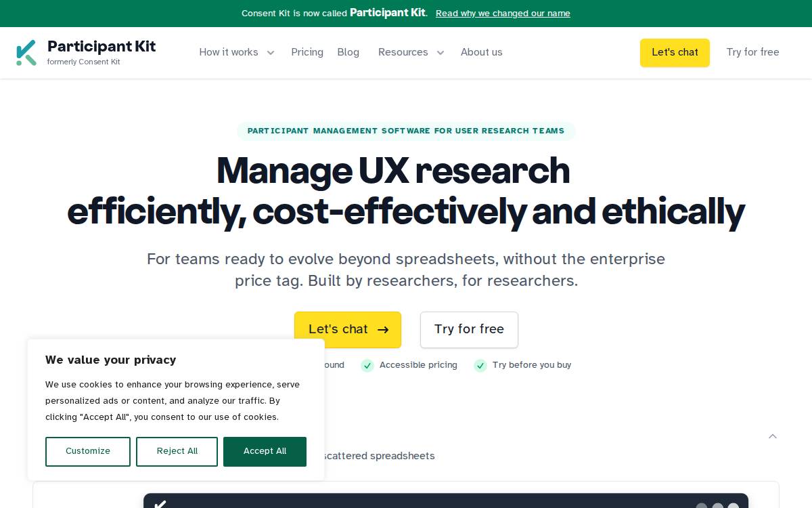Go to the Pricing page
This screenshot has height=508, width=812.
307,52
